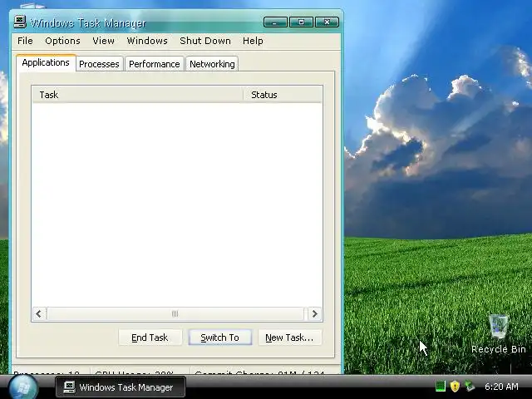Switch to the Networking tab
This screenshot has width=532, height=399.
pos(212,64)
